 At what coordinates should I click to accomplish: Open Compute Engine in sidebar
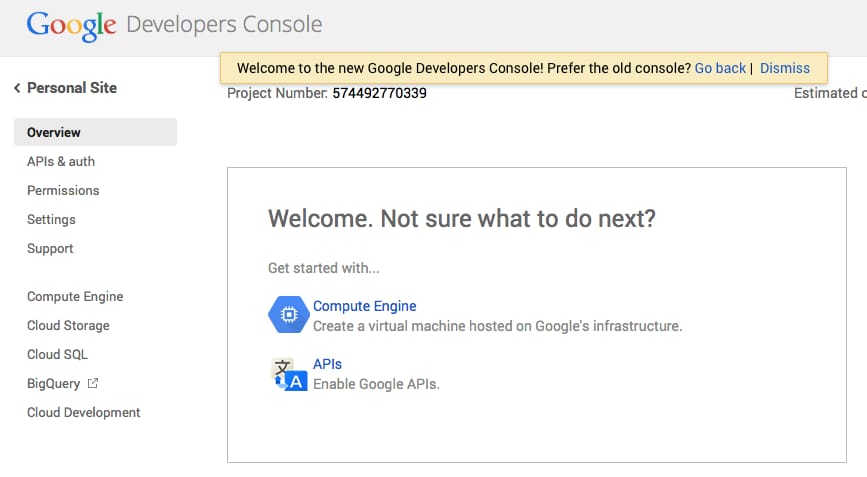75,296
